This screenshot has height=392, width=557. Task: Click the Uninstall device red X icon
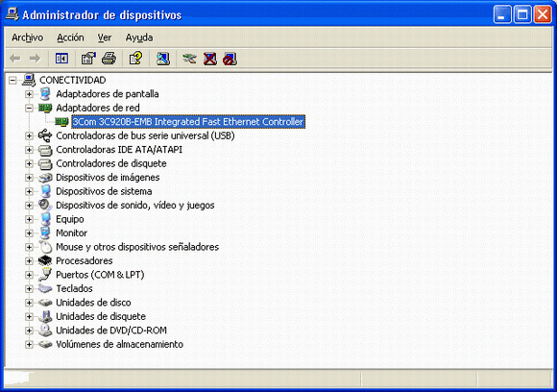point(210,59)
